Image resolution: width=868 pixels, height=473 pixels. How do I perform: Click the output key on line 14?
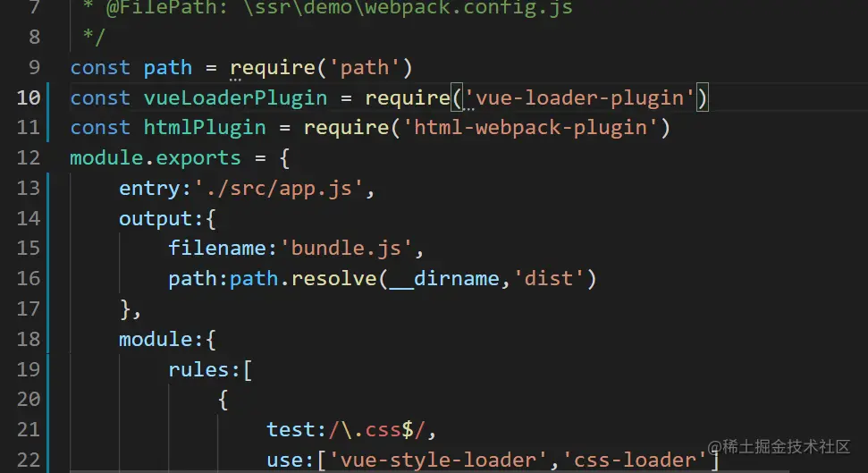pos(156,219)
